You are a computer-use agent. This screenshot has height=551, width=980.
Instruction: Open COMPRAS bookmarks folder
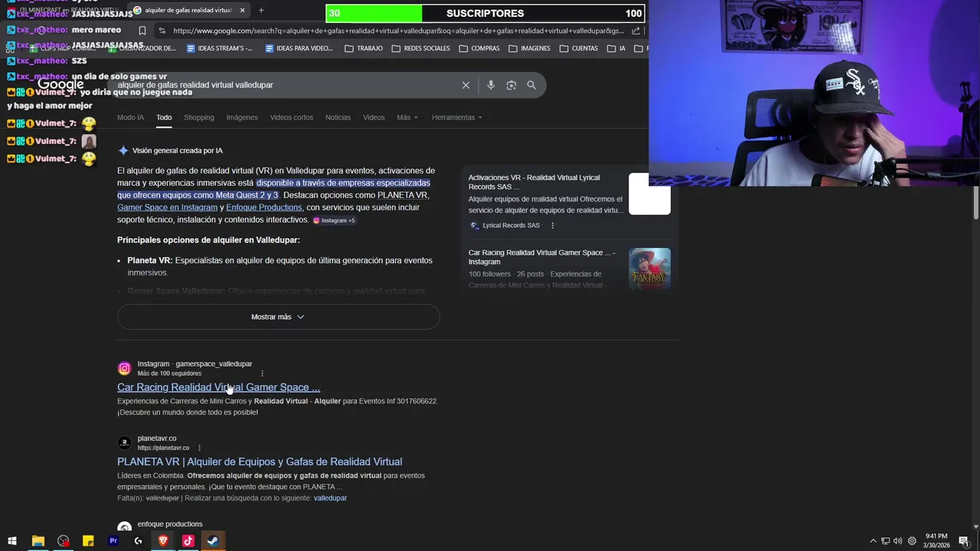[479, 48]
